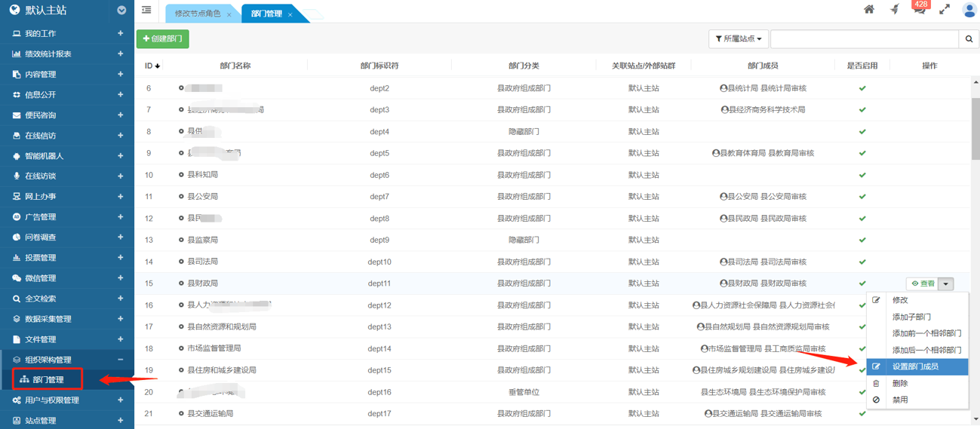Toggle sidebar with the hamburger menu icon
This screenshot has height=429, width=980.
click(146, 11)
